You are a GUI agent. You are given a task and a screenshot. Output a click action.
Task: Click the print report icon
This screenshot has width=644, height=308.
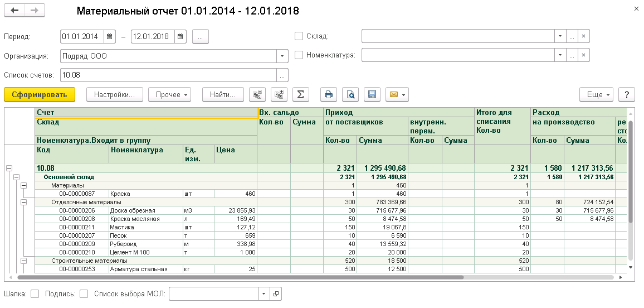(329, 94)
